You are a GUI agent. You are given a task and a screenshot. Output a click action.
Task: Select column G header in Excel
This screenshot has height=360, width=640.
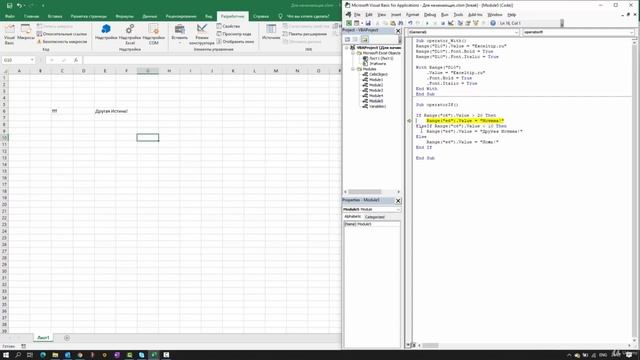coord(148,71)
